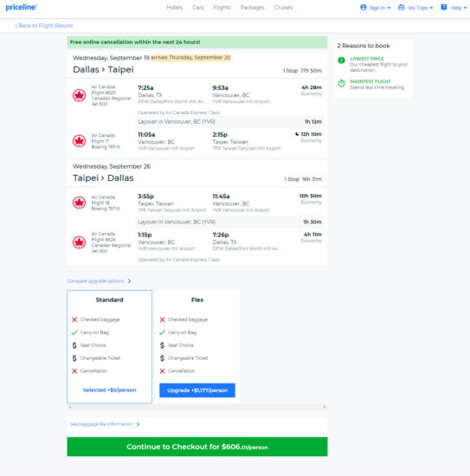The width and height of the screenshot is (470, 476).
Task: Click chevron next to Compare upgrade options
Action: point(129,281)
